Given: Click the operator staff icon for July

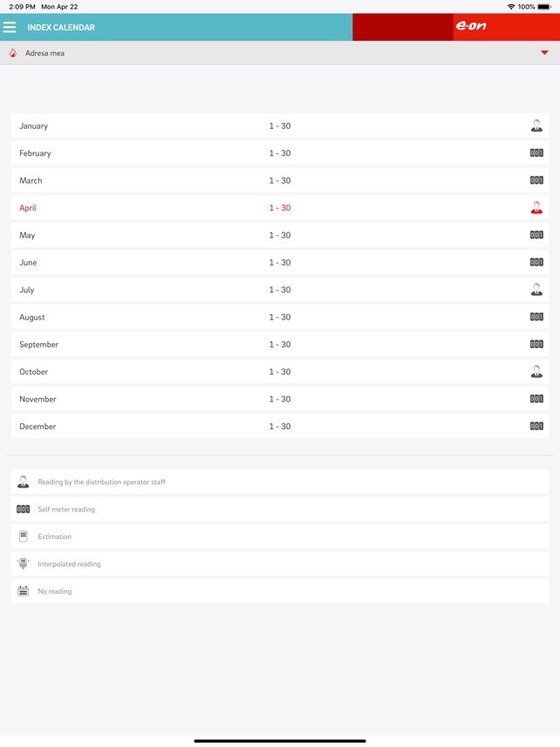Looking at the screenshot, I should pos(536,290).
